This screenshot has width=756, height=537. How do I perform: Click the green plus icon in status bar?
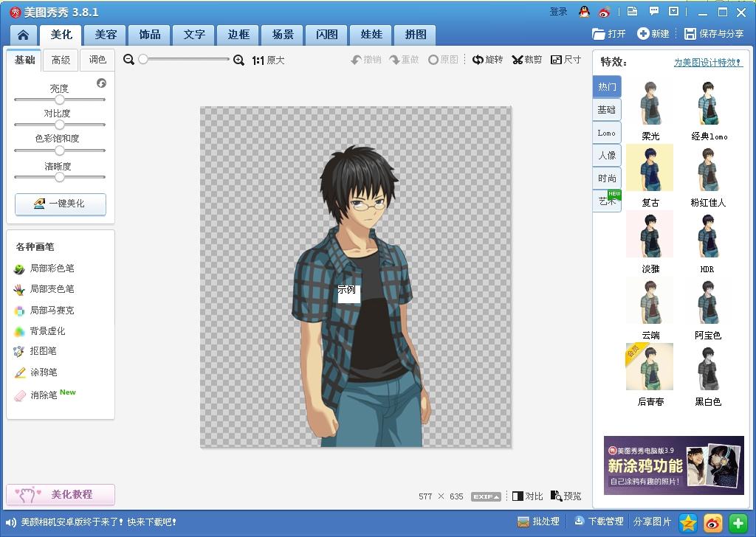coord(738,523)
